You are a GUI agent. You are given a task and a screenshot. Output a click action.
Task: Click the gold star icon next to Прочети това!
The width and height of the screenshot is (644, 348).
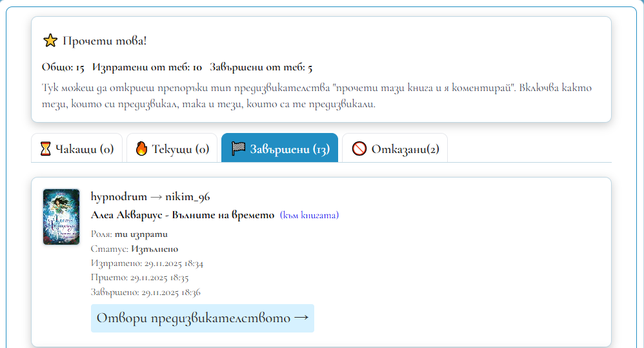click(50, 41)
